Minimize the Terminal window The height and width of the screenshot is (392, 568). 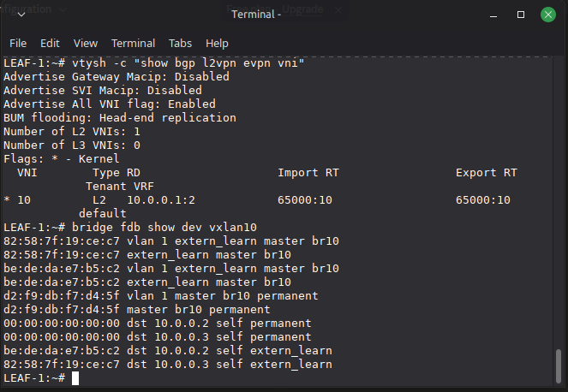(x=493, y=15)
